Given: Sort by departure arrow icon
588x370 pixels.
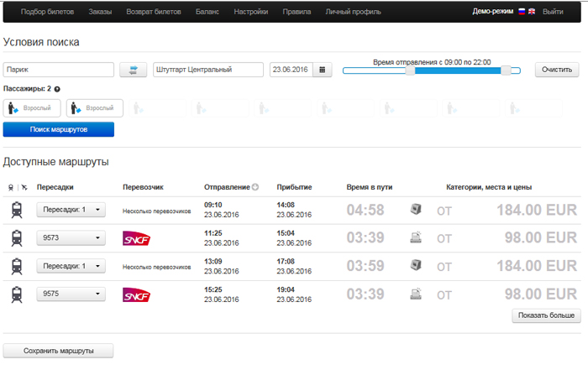Looking at the screenshot, I should [x=255, y=187].
